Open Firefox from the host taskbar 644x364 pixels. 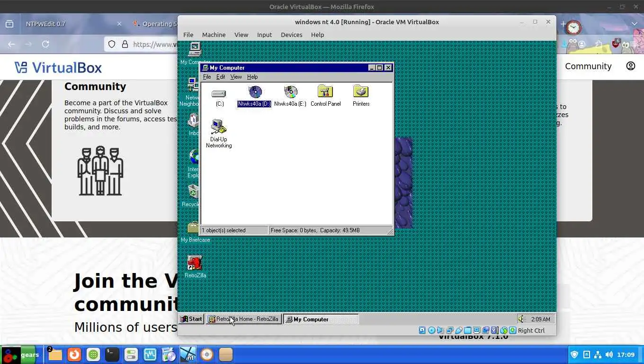pyautogui.click(x=74, y=355)
